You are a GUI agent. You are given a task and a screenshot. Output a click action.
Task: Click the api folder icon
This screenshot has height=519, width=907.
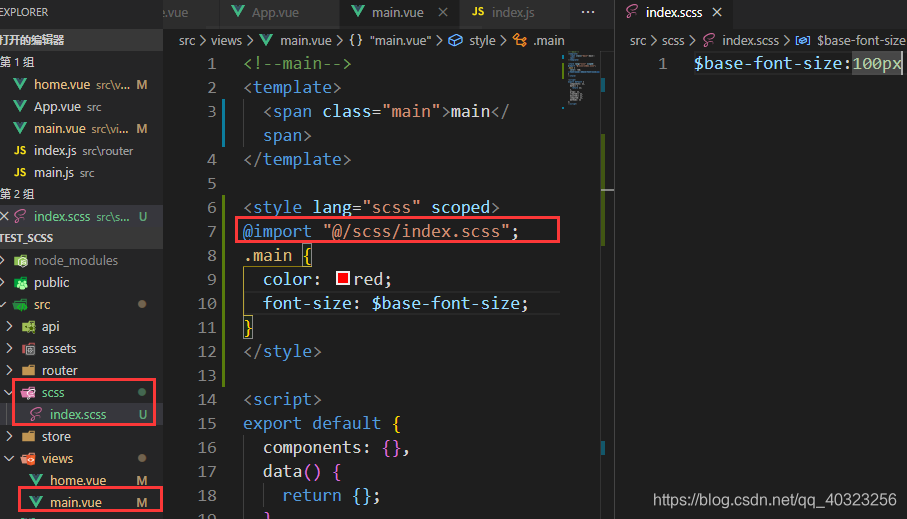click(28, 327)
